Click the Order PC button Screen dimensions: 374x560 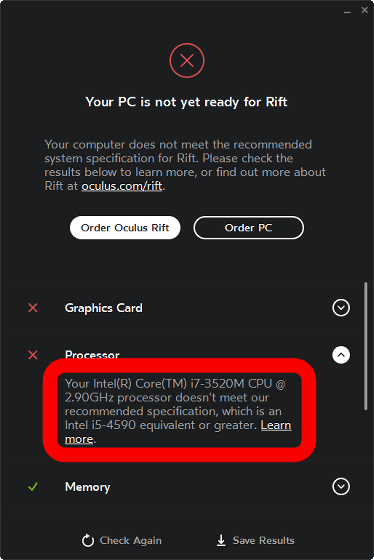click(249, 228)
